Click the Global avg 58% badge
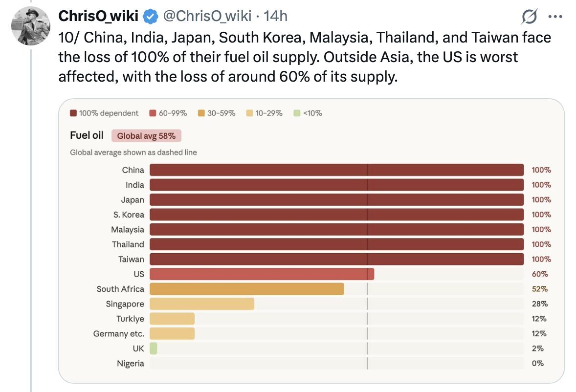Viewport: 576px width, 392px height. tap(146, 136)
